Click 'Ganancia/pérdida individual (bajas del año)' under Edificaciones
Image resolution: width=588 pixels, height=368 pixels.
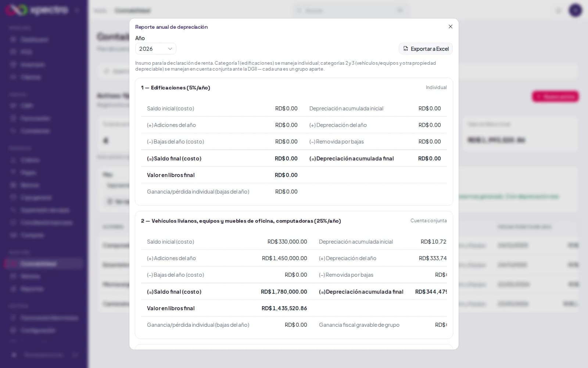point(198,192)
